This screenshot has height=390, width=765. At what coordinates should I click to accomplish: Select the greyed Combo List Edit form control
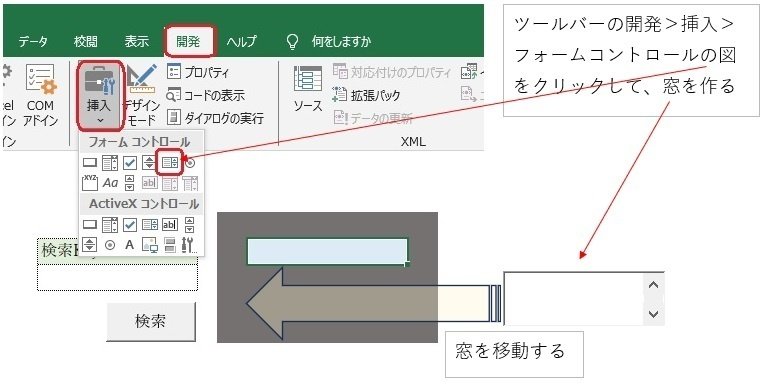[x=170, y=184]
